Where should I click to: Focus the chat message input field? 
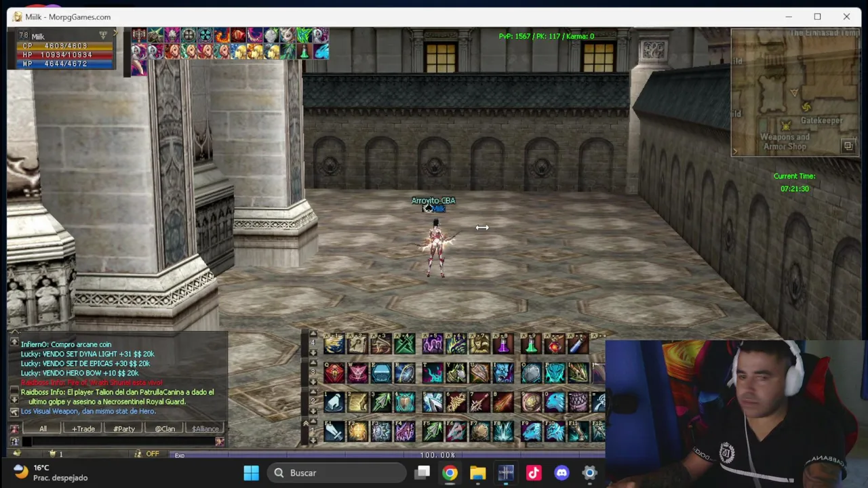pyautogui.click(x=119, y=441)
